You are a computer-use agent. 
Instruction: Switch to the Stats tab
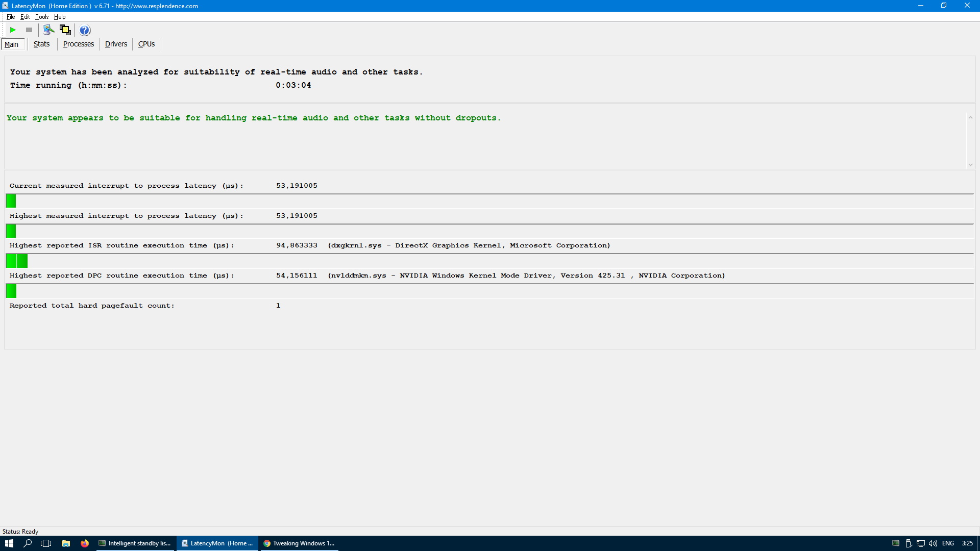click(x=41, y=44)
